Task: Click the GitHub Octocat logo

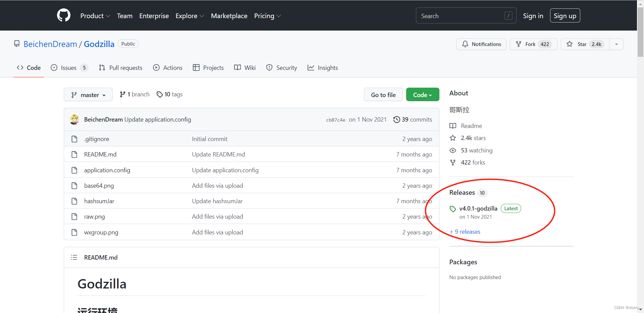Action: [64, 15]
